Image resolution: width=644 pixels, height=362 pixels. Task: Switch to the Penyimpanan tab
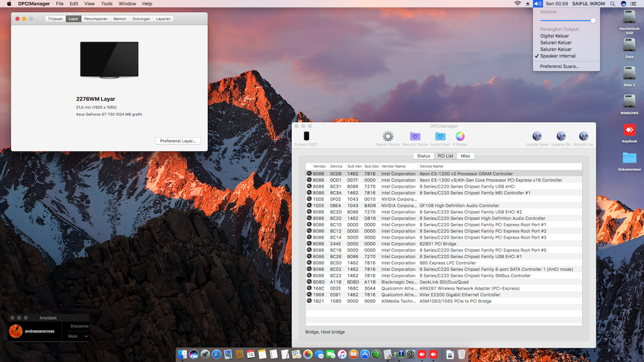96,19
